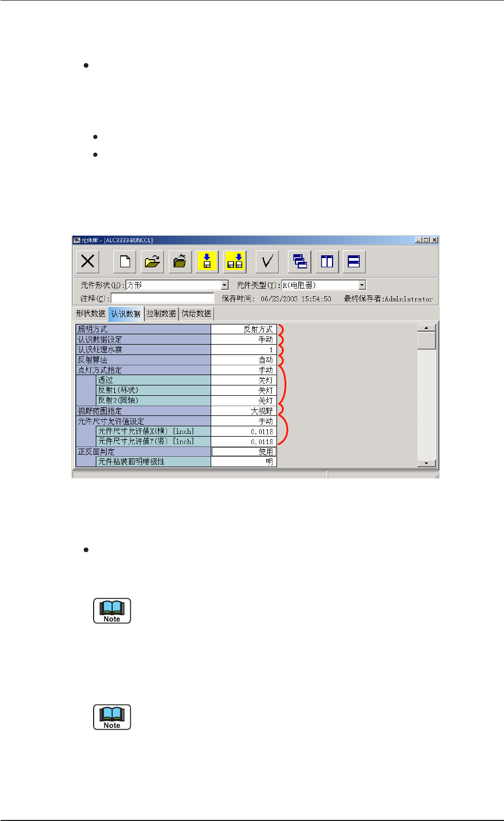Expand the 元件类型 dropdown showing R(电阻器)
This screenshot has height=821, width=504.
[362, 285]
